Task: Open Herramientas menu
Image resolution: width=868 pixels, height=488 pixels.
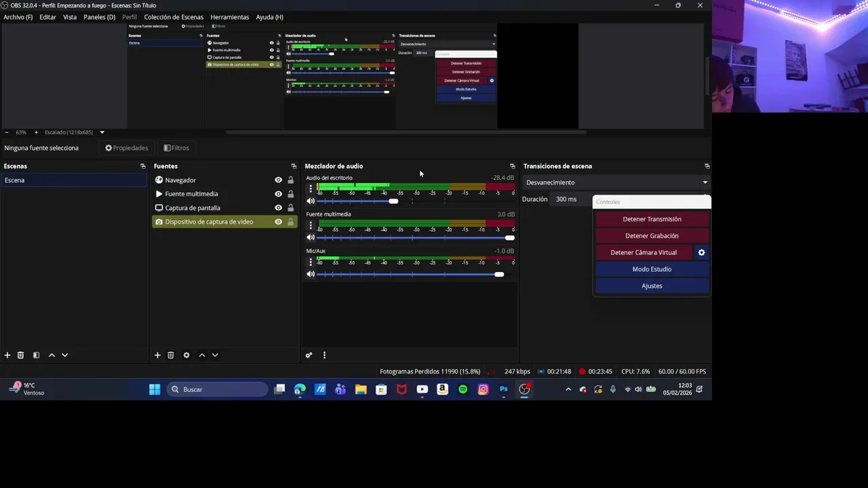Action: [x=230, y=17]
